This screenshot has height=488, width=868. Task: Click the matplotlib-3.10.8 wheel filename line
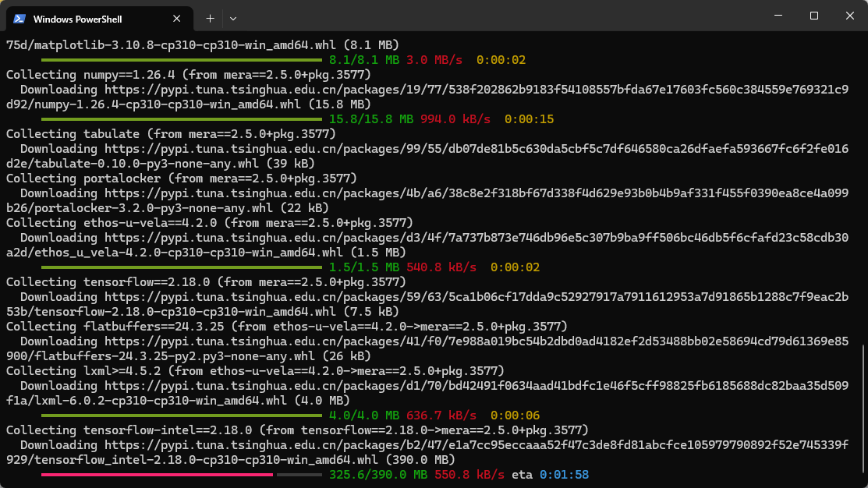(203, 44)
